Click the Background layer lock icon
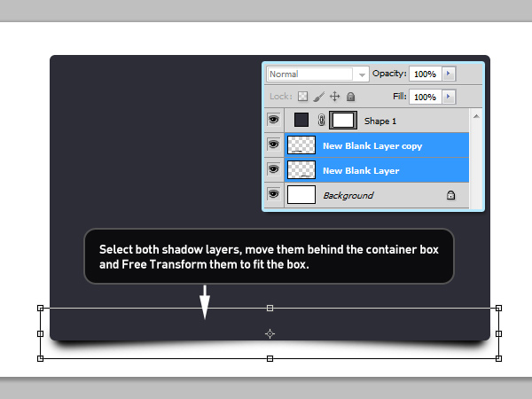The image size is (532, 399). (450, 195)
